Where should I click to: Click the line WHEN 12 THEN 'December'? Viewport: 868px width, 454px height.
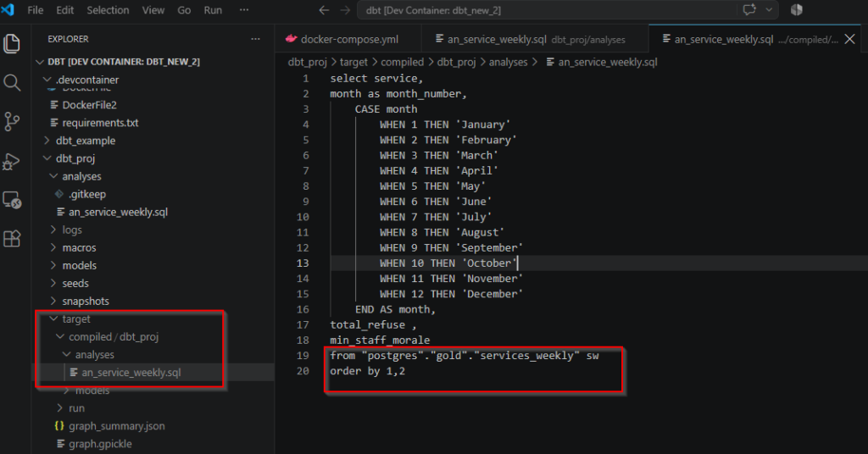[x=451, y=294]
